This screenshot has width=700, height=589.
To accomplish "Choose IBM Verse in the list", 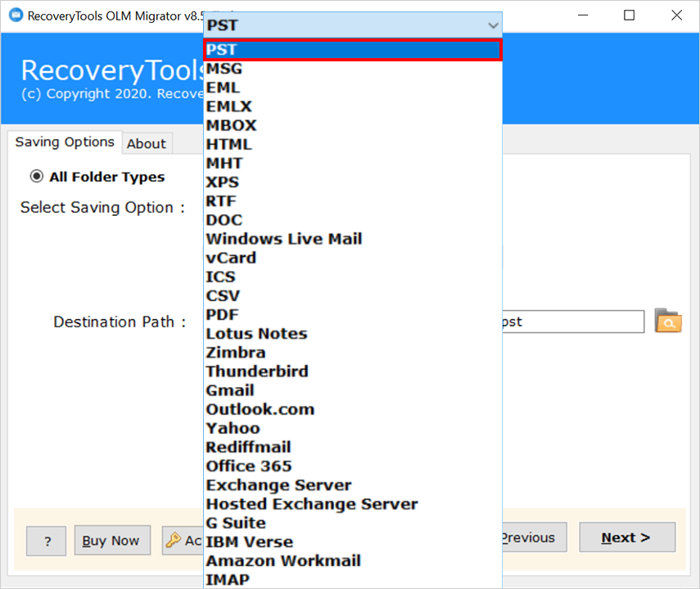I will [353, 542].
